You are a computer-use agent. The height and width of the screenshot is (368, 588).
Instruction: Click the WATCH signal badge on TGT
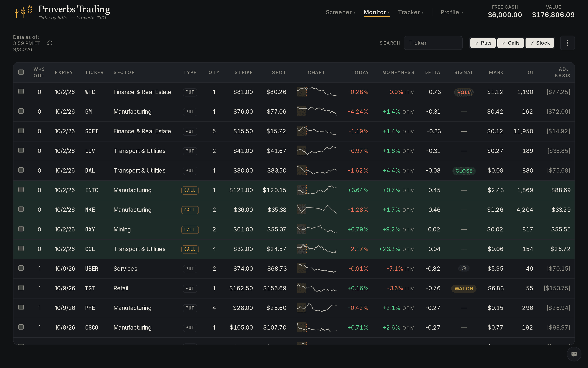tap(464, 288)
